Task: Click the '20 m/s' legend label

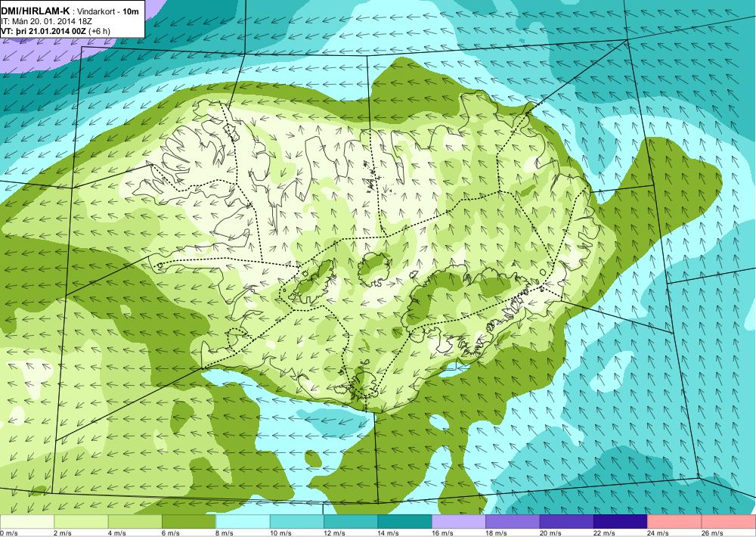Action: (x=550, y=533)
